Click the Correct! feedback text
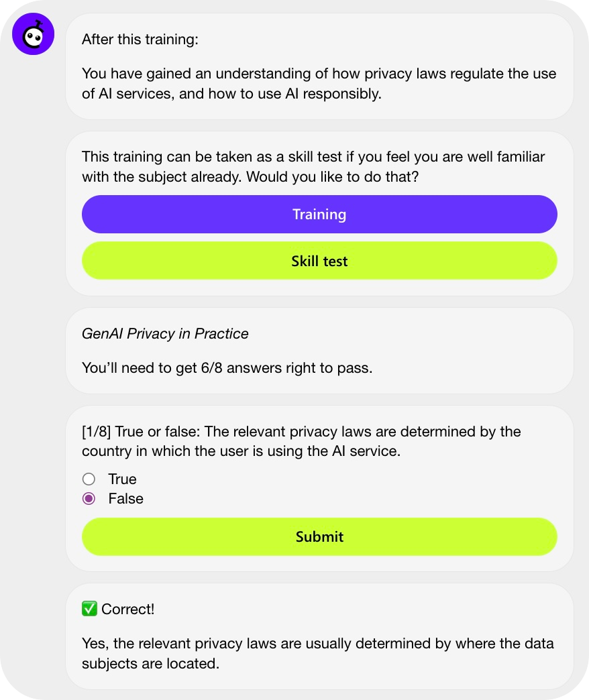 pos(127,609)
